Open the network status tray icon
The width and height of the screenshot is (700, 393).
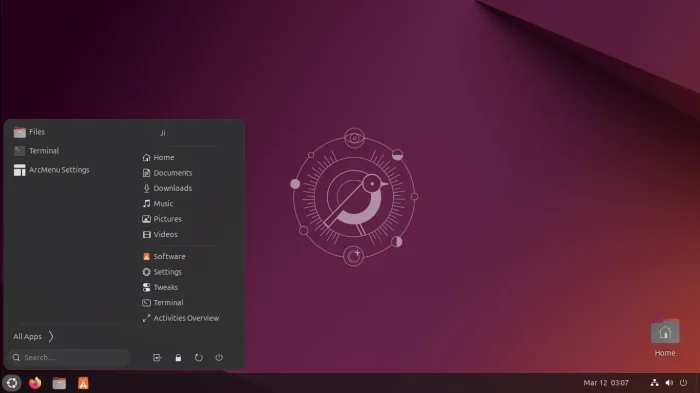pyautogui.click(x=654, y=383)
